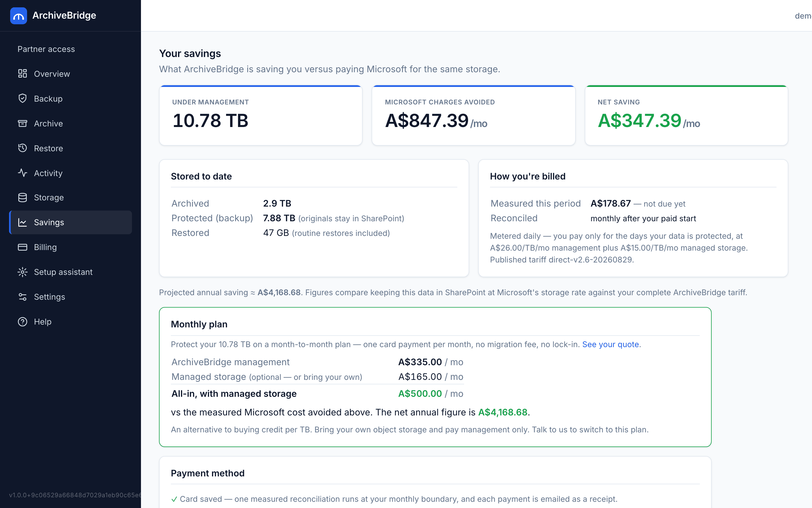Click the Savings chart icon
This screenshot has height=508, width=812.
coord(23,222)
